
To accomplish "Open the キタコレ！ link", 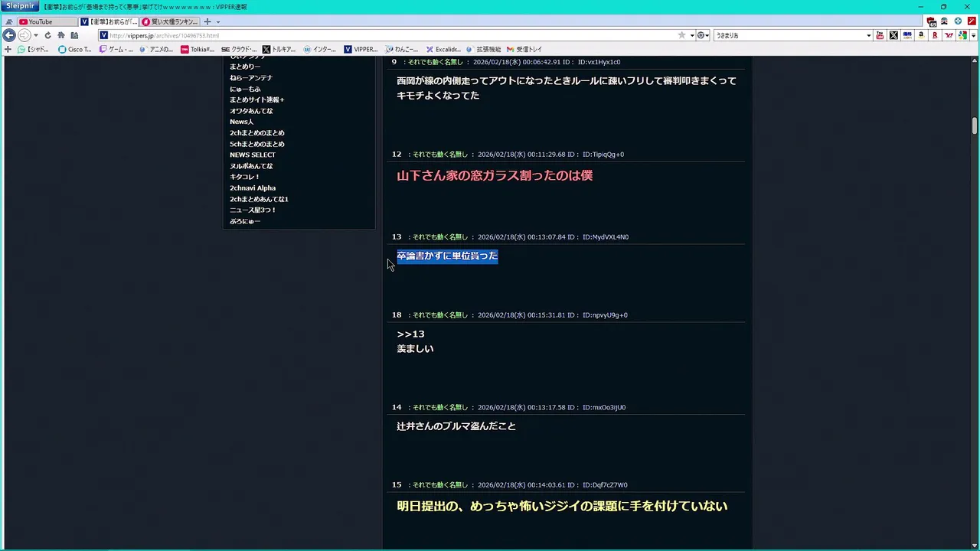I will (x=245, y=177).
